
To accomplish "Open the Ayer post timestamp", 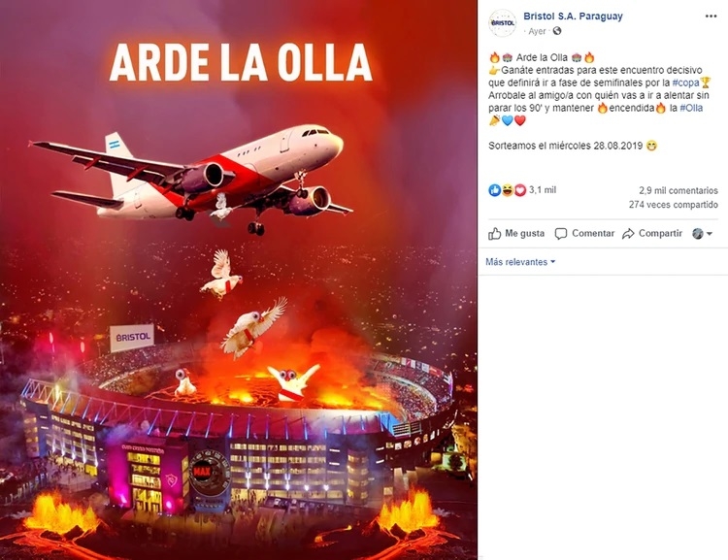I will coord(537,31).
